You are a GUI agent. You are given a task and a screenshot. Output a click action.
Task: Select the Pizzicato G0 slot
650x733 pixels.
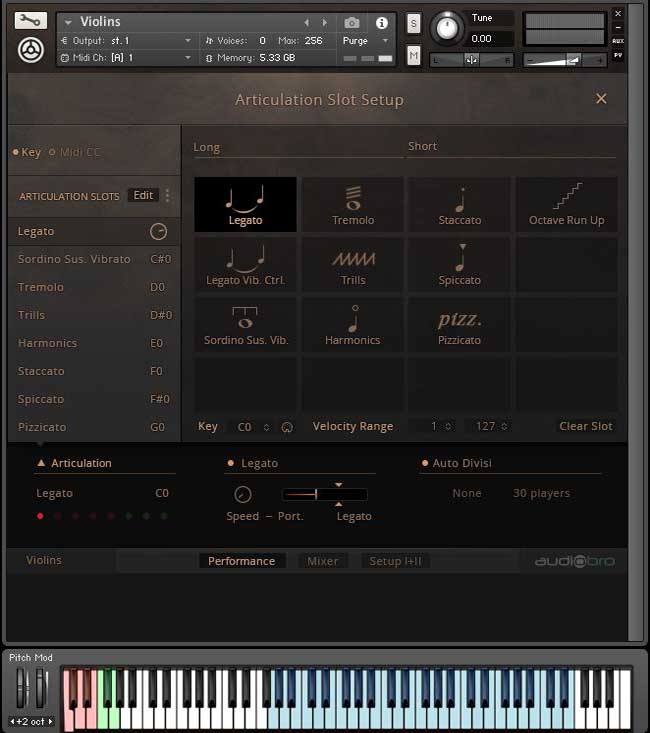(x=94, y=428)
